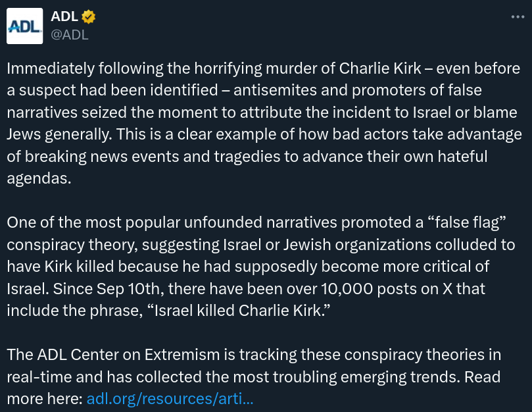Click the @ADL handle
Image resolution: width=532 pixels, height=412 pixels.
[69, 35]
